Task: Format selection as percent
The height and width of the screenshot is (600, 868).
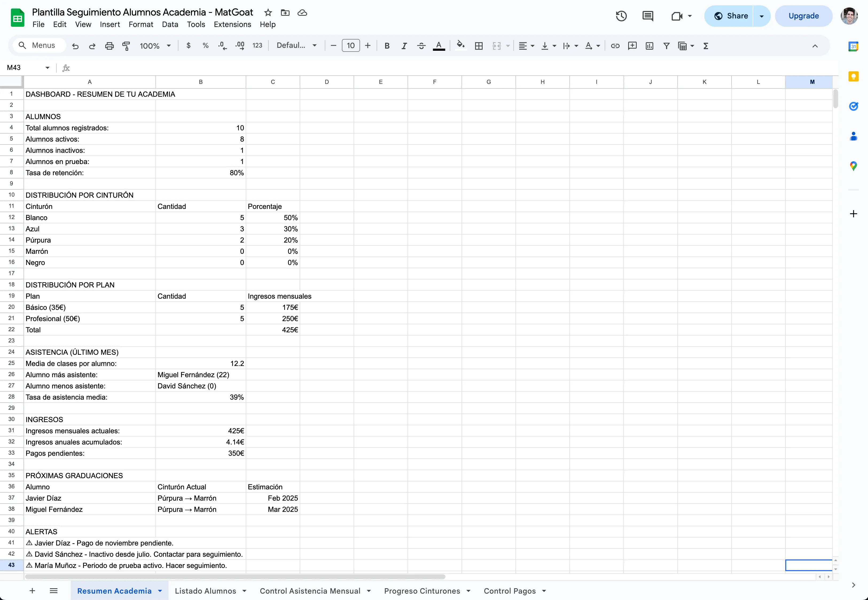Action: coord(206,45)
